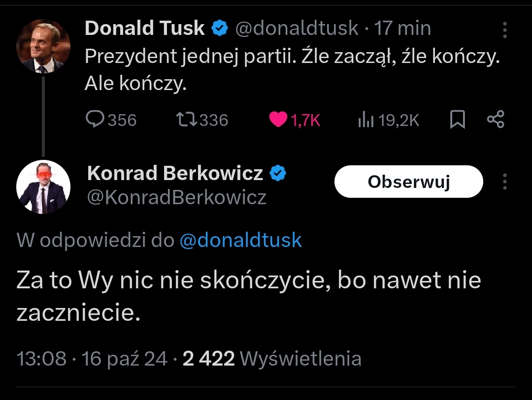Open the 2 422 Wyświetlenia view count
This screenshot has height=400, width=532.
272,359
